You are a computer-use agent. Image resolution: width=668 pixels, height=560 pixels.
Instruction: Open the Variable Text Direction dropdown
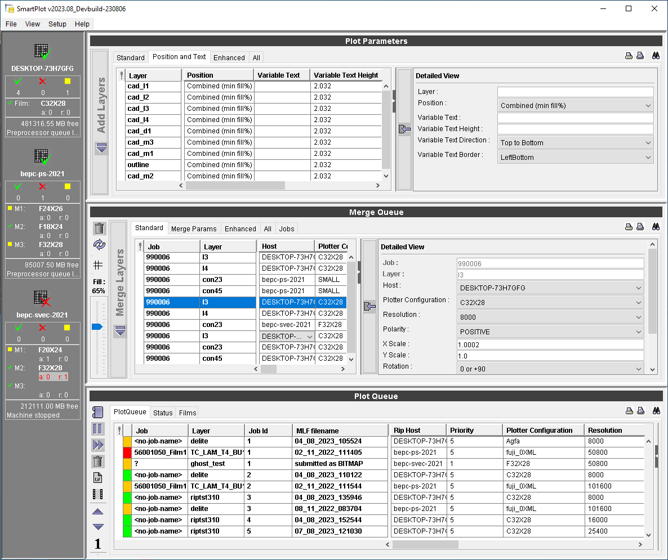tap(575, 142)
